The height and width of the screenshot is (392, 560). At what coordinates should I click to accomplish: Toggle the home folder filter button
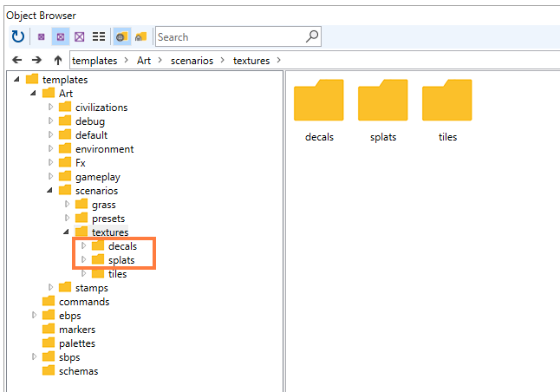tap(141, 36)
